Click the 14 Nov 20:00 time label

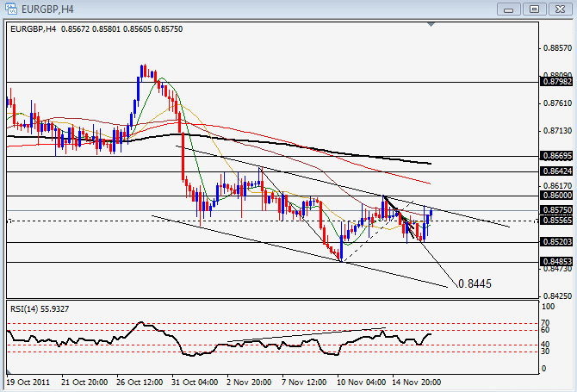(417, 383)
